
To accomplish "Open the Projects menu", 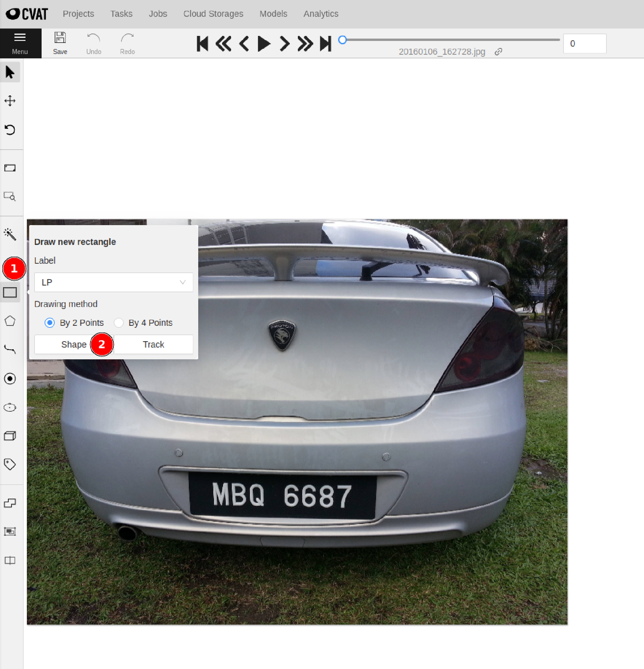I will point(78,14).
